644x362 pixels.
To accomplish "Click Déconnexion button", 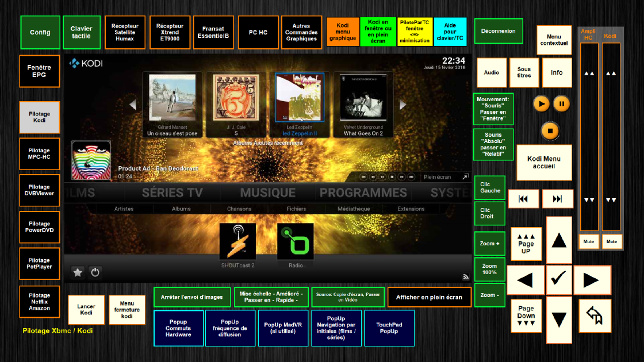I will (x=499, y=31).
